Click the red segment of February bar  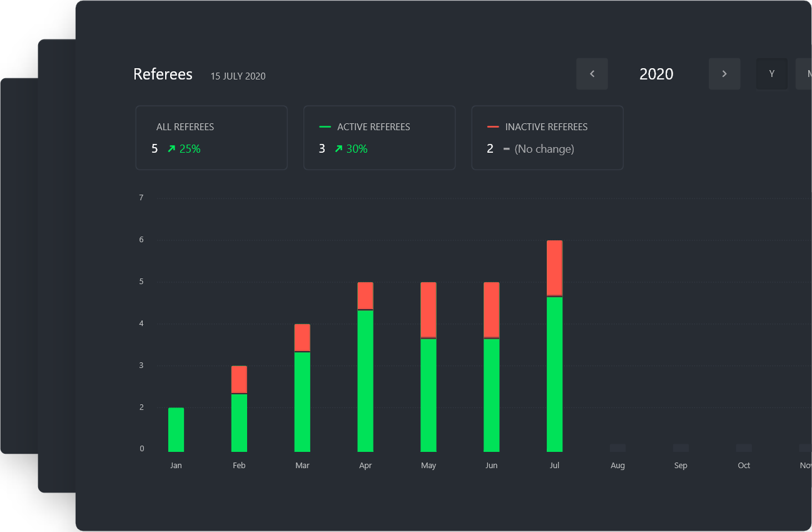click(x=239, y=379)
